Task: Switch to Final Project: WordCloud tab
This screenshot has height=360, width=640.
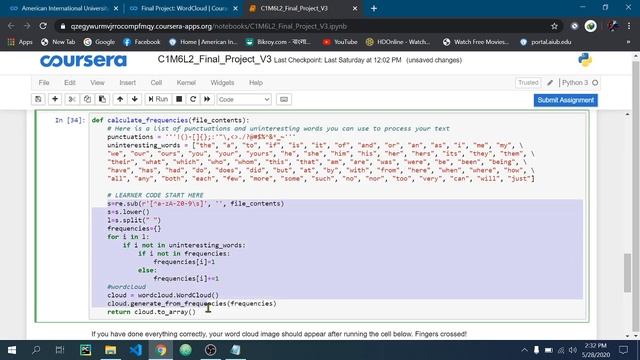Action: click(x=184, y=8)
